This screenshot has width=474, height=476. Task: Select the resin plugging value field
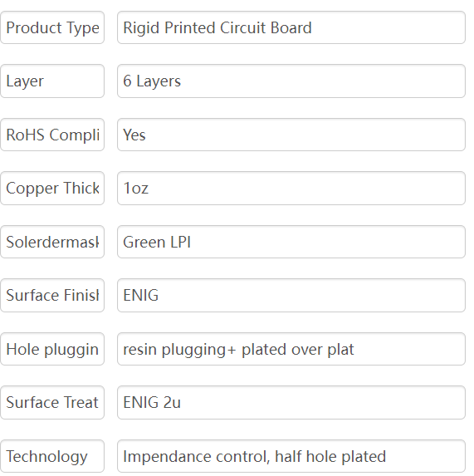291,349
